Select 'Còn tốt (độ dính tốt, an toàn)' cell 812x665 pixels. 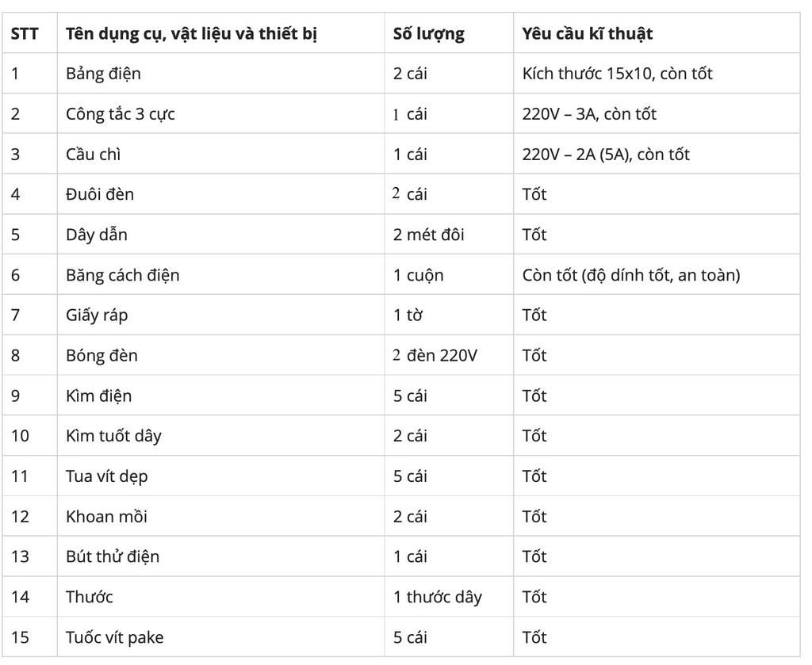(631, 275)
